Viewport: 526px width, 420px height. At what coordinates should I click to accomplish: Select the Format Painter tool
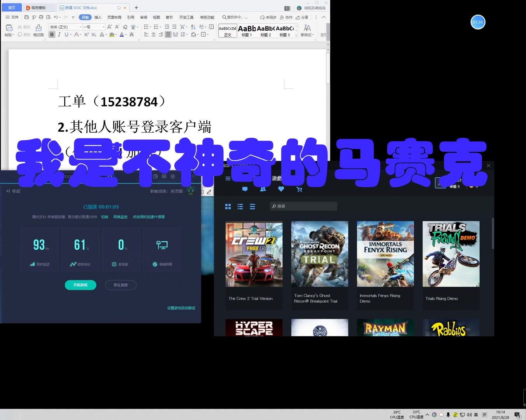coord(38,30)
